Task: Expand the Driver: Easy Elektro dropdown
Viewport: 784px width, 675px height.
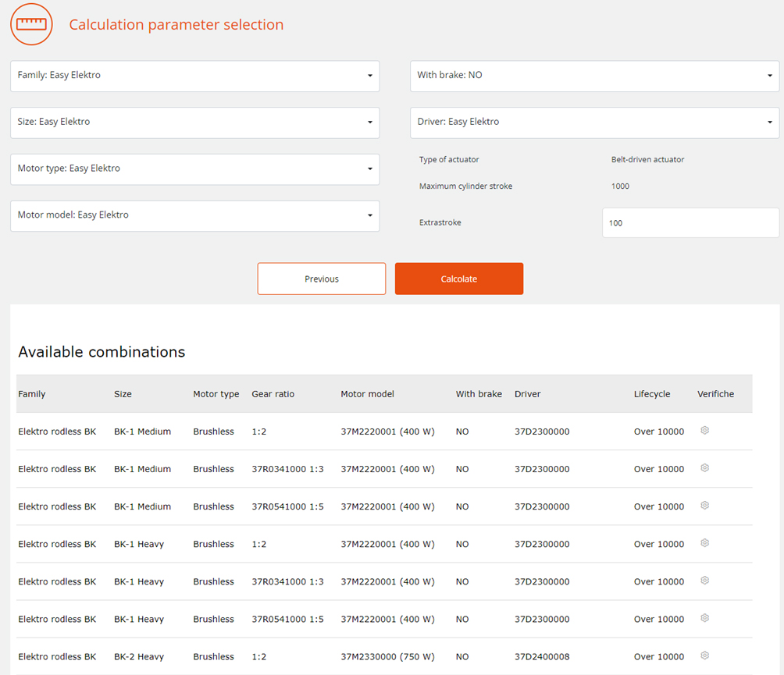Action: [x=594, y=123]
